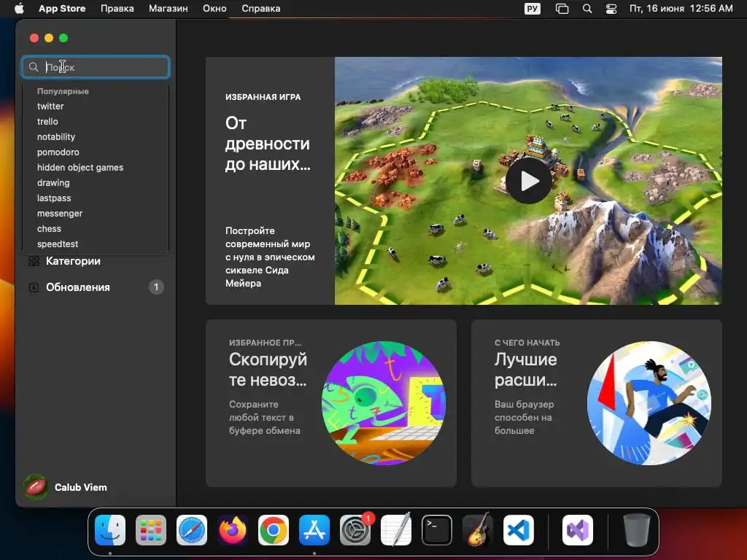Click the Calub Viem avatar picture
The height and width of the screenshot is (560, 747).
[36, 487]
